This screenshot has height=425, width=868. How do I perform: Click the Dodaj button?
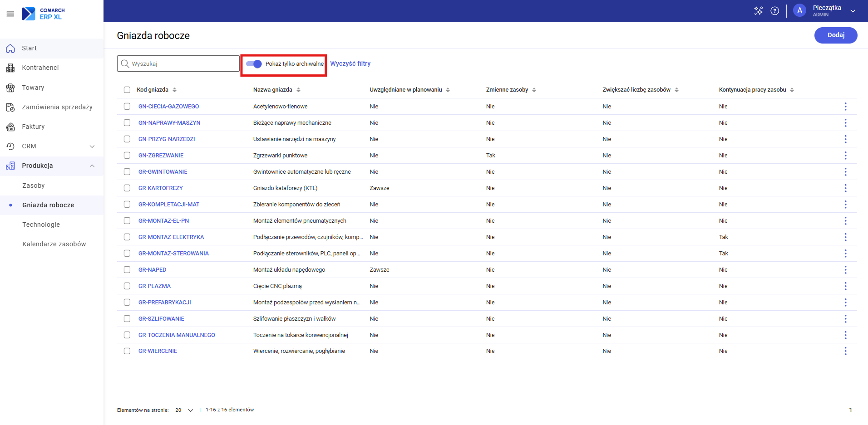pyautogui.click(x=835, y=35)
